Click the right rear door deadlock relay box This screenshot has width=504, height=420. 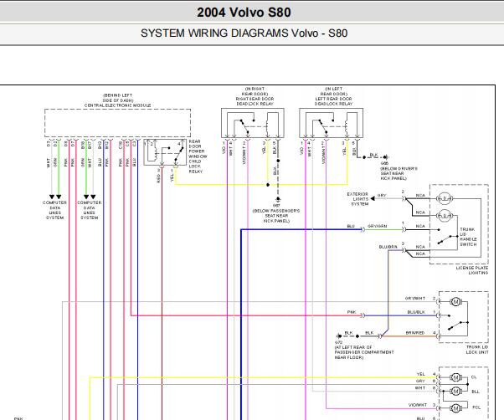pyautogui.click(x=253, y=123)
